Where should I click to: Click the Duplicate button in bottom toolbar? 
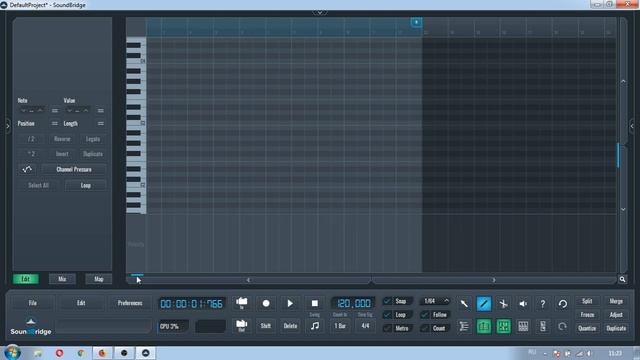coord(616,328)
